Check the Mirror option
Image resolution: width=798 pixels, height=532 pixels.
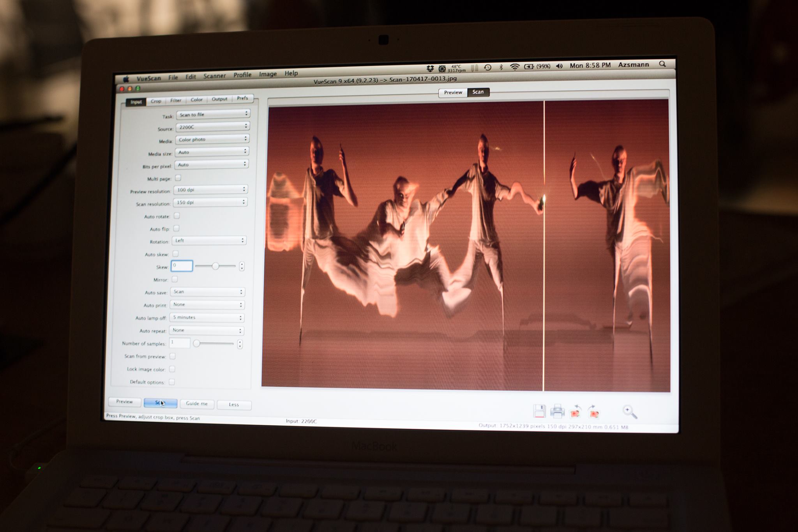click(x=175, y=279)
